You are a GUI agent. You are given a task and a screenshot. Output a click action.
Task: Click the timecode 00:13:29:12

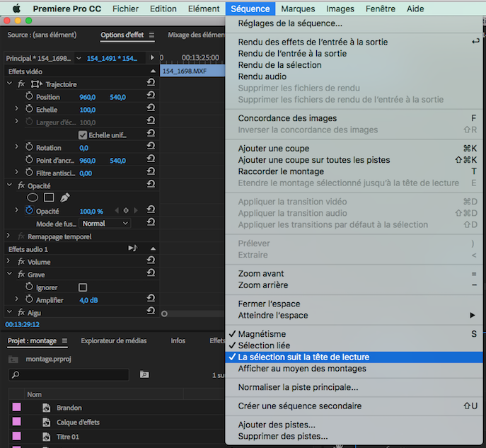[x=23, y=325]
